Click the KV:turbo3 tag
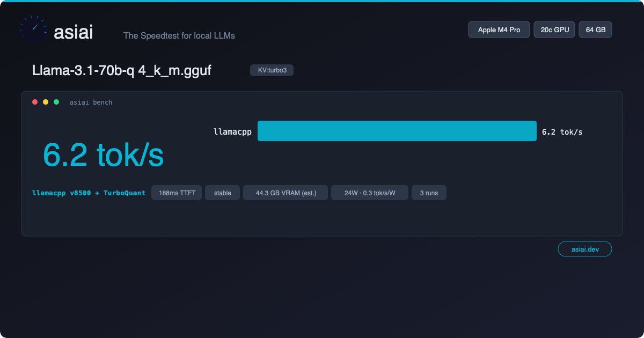Screen dimensions: 644x338 coord(272,70)
